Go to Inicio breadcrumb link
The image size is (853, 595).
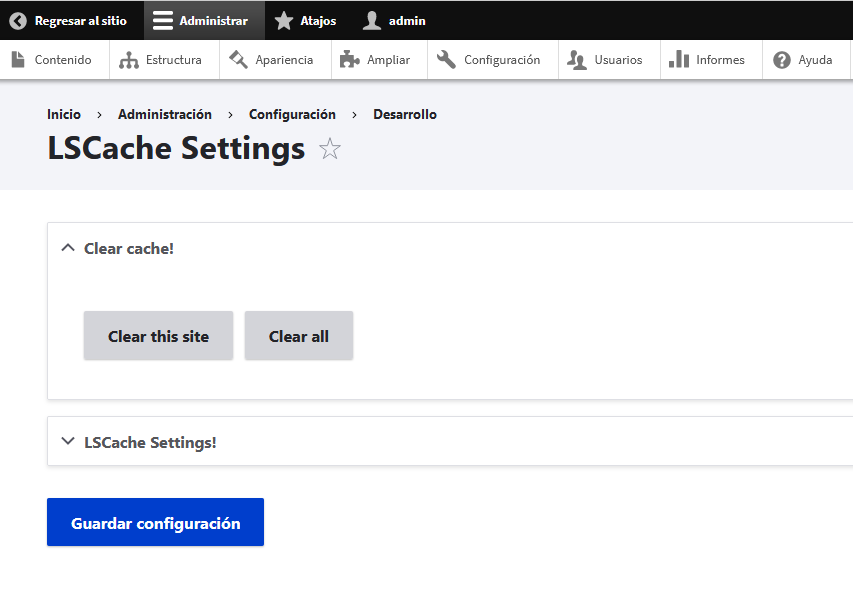coord(64,114)
